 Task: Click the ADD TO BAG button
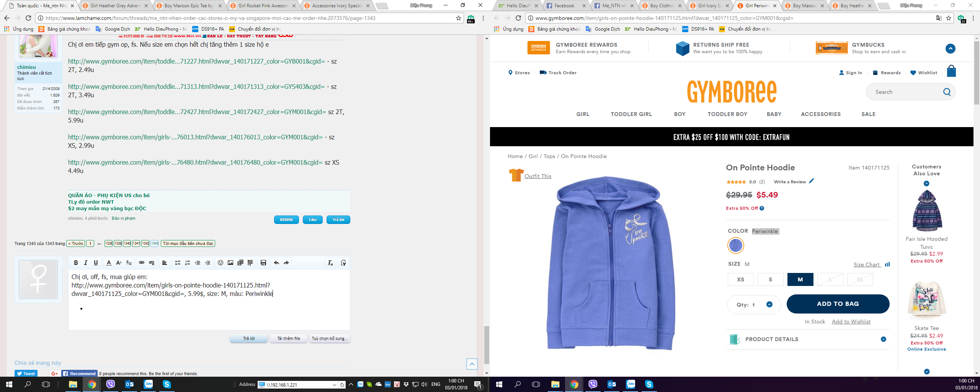tap(838, 304)
